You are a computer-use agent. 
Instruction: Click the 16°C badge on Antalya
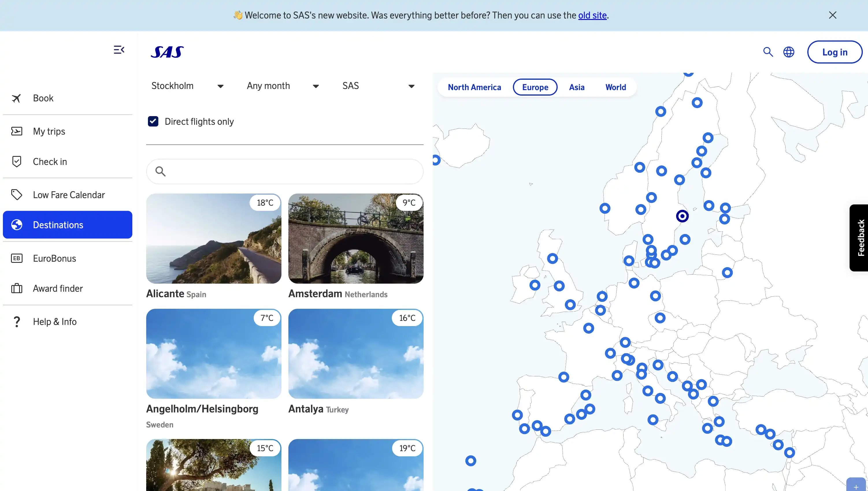(407, 318)
